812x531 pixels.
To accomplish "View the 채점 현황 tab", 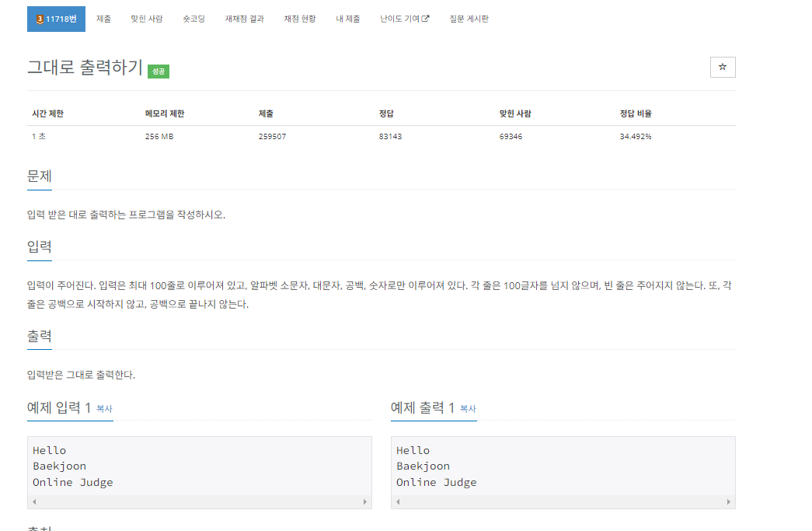I will [300, 19].
